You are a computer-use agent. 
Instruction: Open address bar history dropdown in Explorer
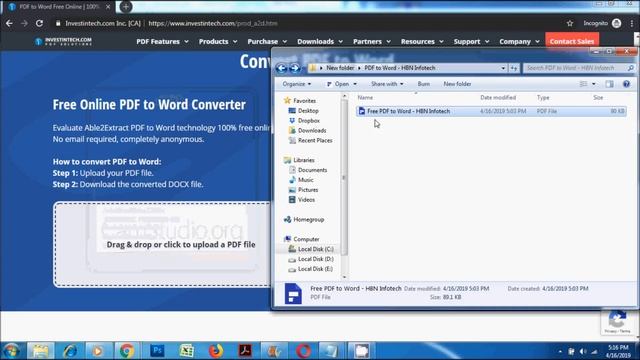pos(503,68)
